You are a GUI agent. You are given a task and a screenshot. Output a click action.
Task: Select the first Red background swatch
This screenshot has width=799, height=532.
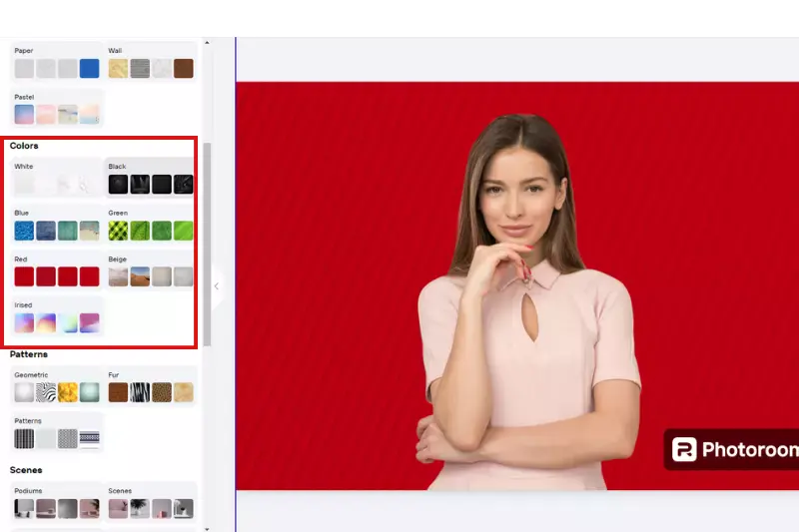pos(24,276)
